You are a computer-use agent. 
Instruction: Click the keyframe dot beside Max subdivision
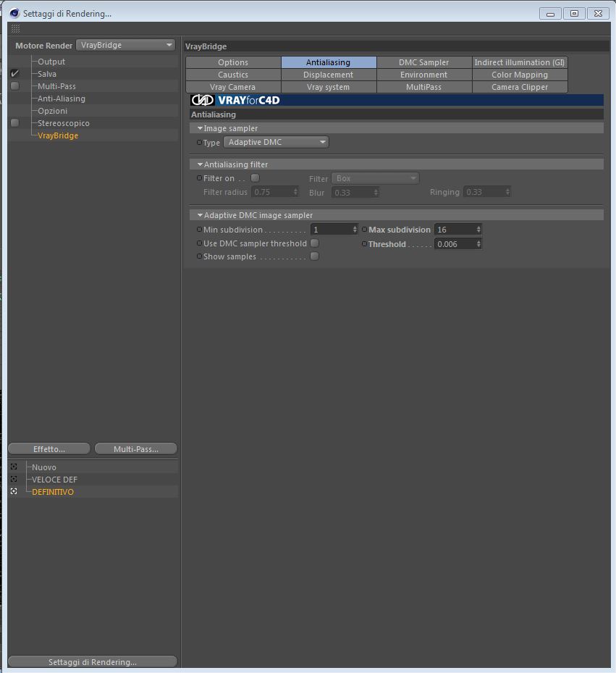coord(364,230)
